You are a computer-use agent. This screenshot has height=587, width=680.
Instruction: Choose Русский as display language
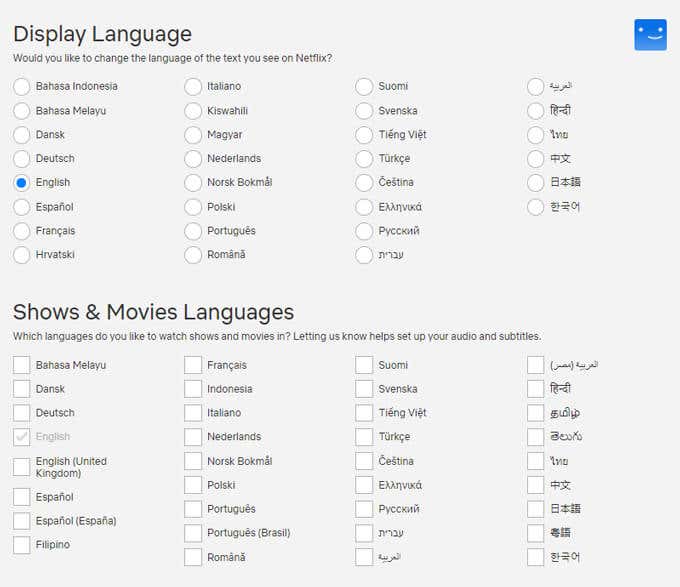tap(364, 230)
